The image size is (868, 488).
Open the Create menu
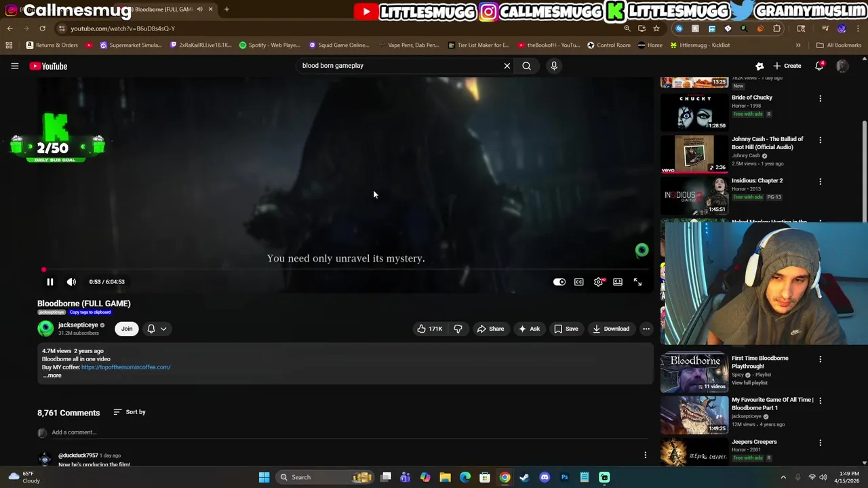point(787,66)
